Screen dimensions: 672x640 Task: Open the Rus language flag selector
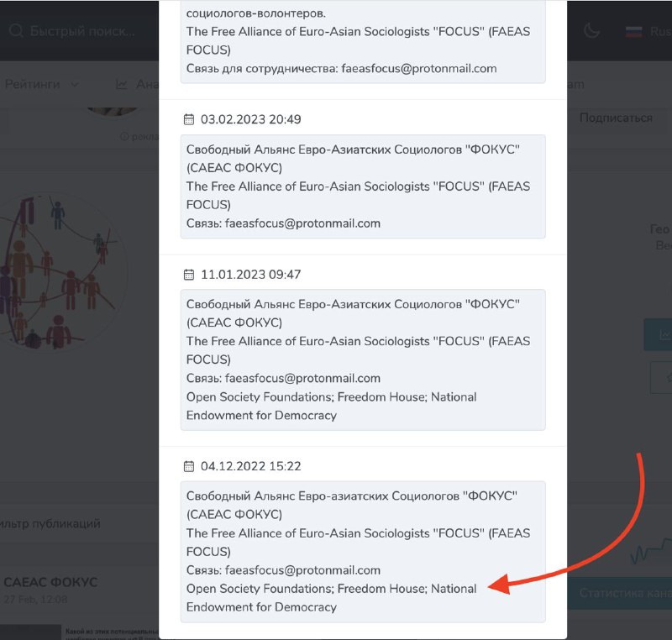[x=648, y=31]
